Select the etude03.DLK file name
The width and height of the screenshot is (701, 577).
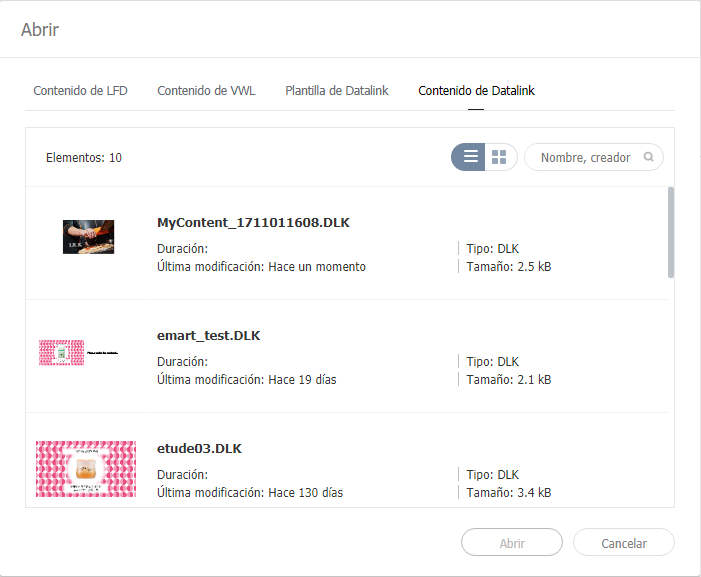(x=200, y=449)
